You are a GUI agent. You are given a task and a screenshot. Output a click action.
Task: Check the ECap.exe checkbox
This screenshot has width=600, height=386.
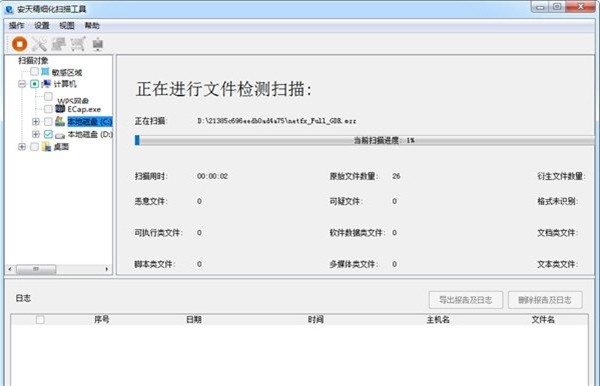click(48, 109)
